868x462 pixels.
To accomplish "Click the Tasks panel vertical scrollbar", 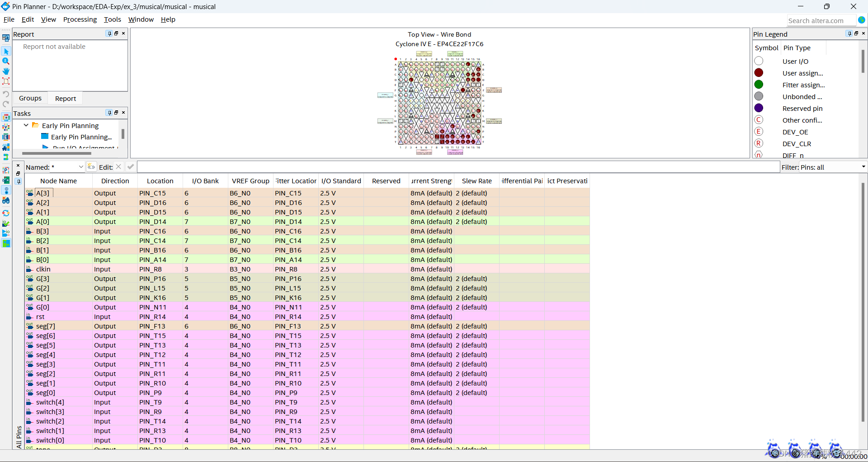I will click(x=123, y=134).
